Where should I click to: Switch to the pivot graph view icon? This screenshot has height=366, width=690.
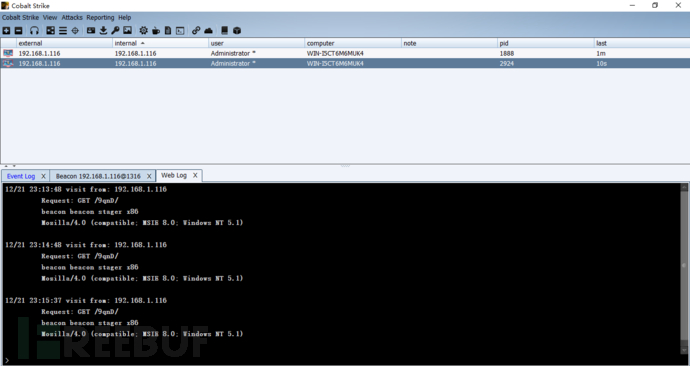[51, 31]
